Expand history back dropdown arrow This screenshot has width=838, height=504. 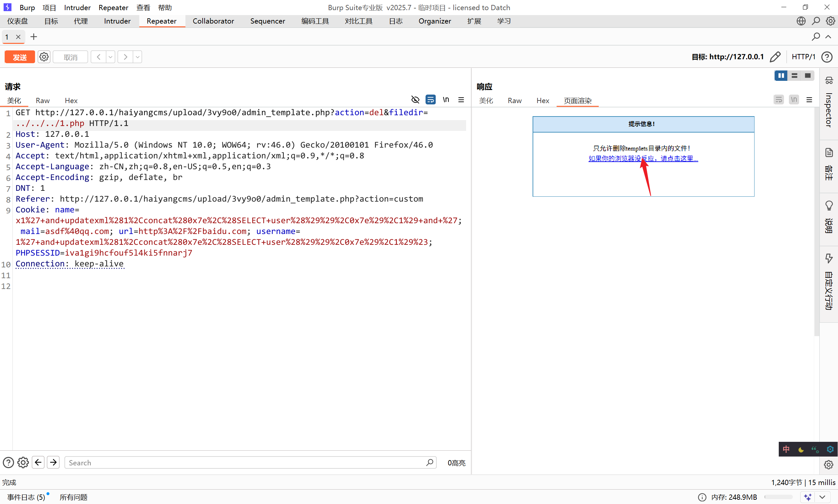(110, 57)
